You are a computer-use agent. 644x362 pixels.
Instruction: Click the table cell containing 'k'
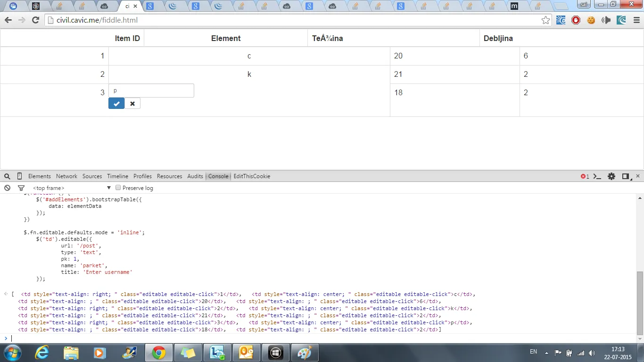[x=249, y=74]
